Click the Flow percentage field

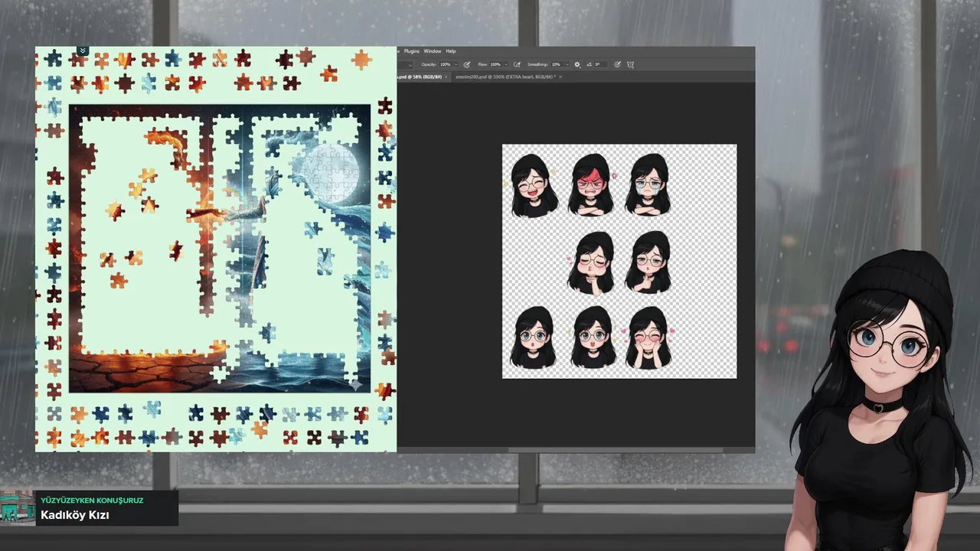495,64
